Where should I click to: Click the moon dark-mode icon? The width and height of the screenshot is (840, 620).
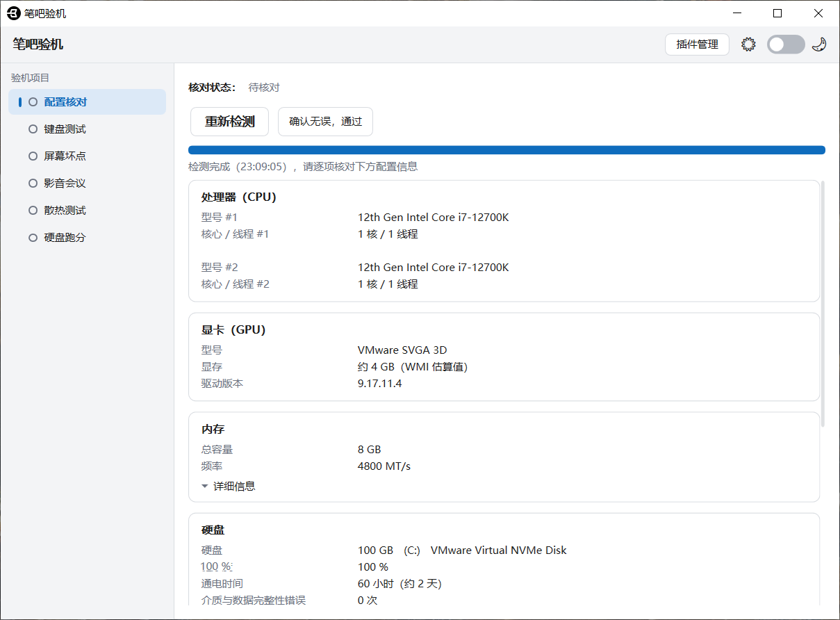[819, 44]
